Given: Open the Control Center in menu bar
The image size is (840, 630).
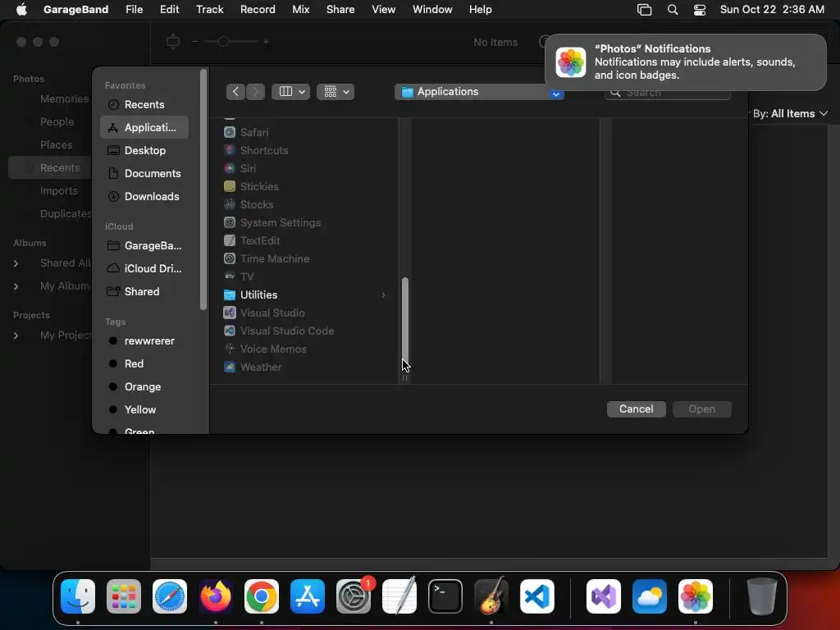Looking at the screenshot, I should click(700, 10).
